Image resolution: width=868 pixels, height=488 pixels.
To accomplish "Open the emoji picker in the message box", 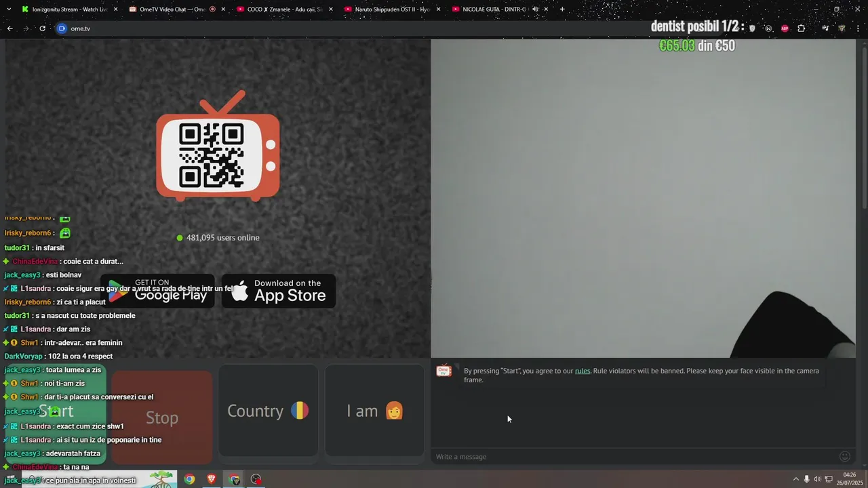I will pos(845,457).
